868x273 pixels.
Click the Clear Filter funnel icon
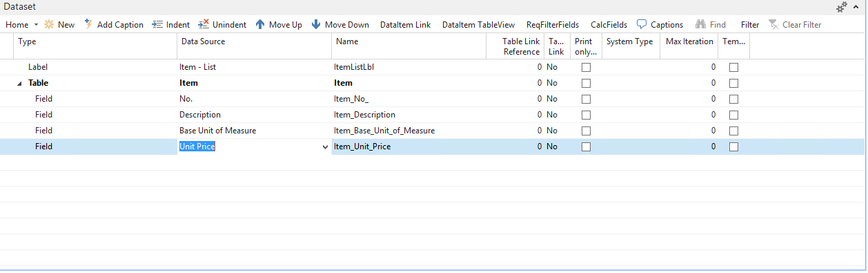773,24
